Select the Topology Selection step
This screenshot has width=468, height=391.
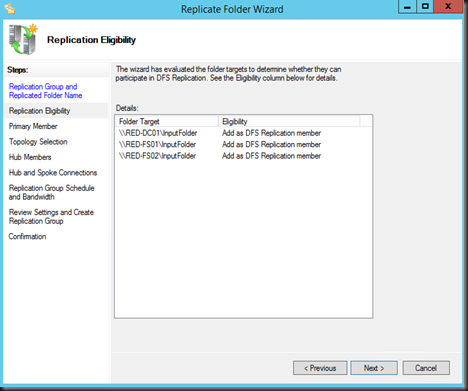tap(38, 142)
